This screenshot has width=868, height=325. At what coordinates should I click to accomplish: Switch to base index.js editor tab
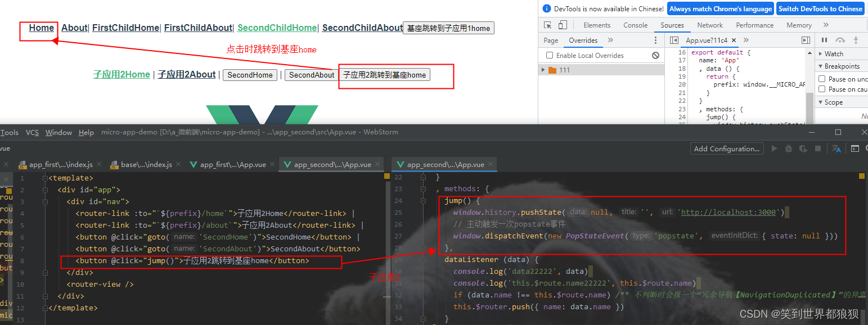tap(146, 165)
